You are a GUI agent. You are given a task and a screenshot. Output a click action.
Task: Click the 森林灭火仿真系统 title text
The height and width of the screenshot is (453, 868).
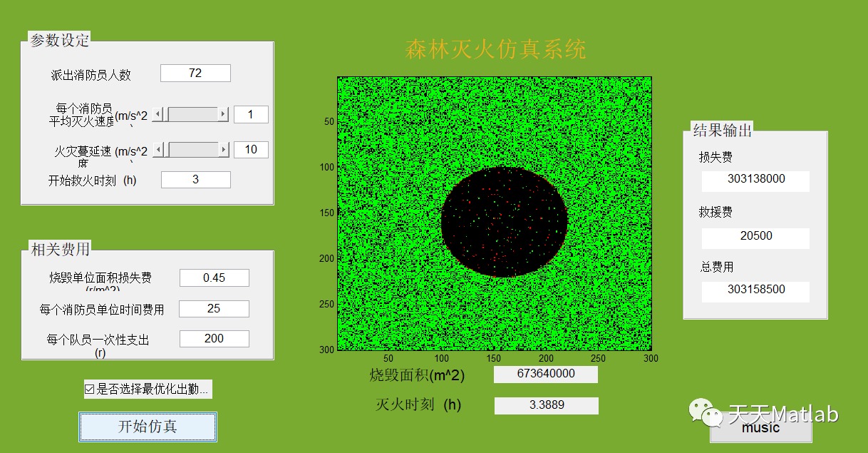(x=496, y=49)
